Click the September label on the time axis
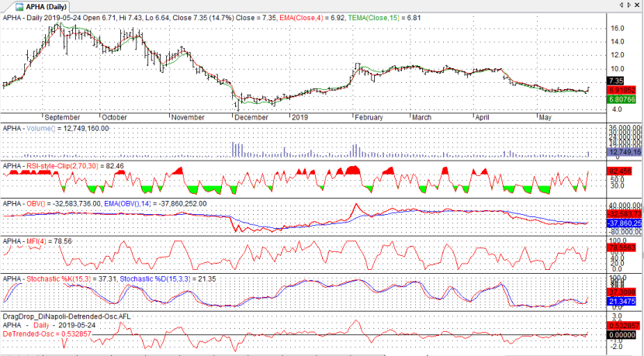The height and width of the screenshot is (356, 644). pos(62,117)
